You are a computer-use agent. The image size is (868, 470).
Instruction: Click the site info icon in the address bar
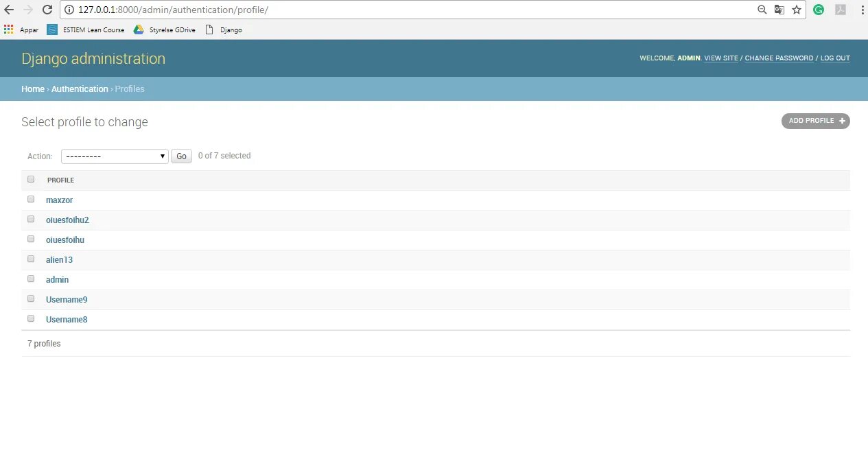tap(69, 10)
